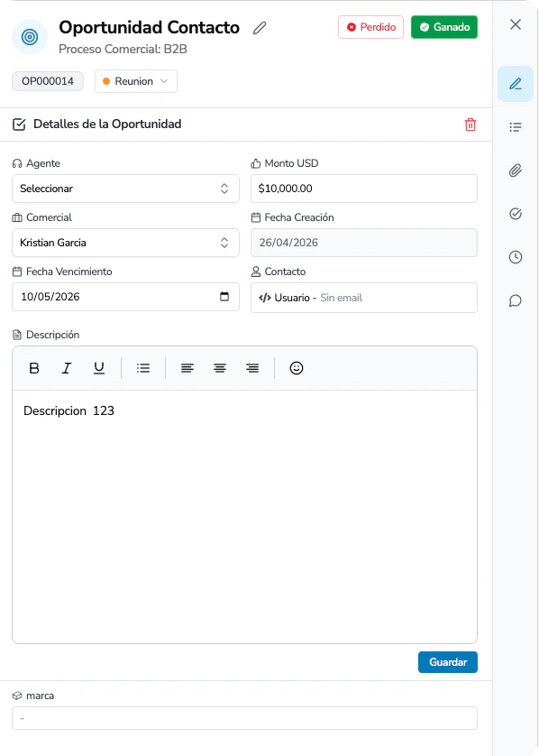Click the code icon in Contacto field
Screen dimensions: 539x756
[x=265, y=298]
